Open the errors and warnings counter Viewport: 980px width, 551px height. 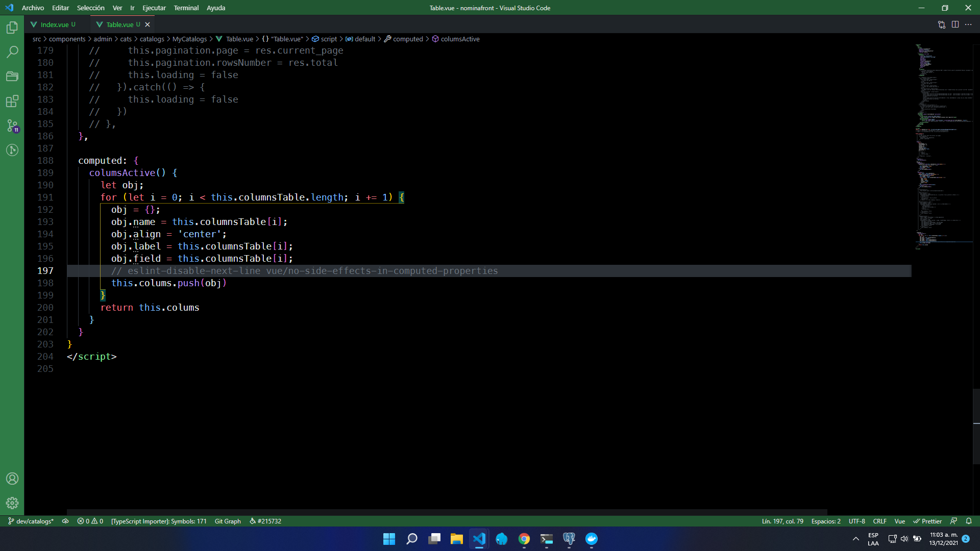90,521
